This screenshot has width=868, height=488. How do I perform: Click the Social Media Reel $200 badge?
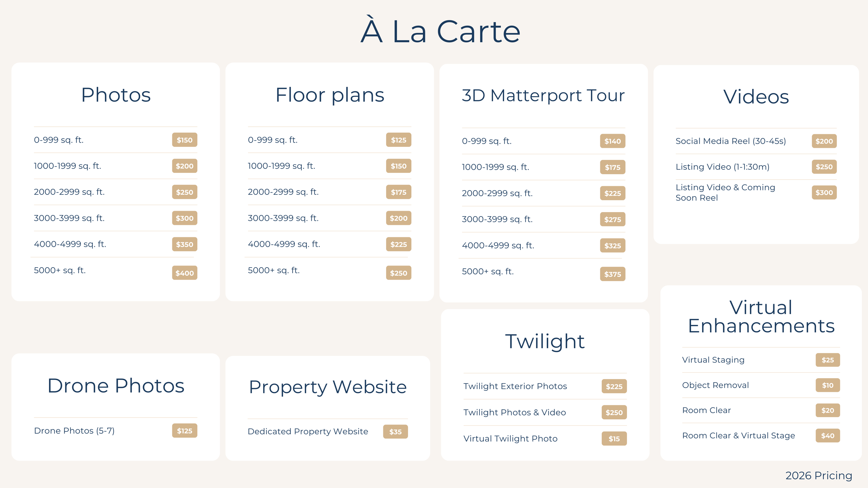coord(824,141)
